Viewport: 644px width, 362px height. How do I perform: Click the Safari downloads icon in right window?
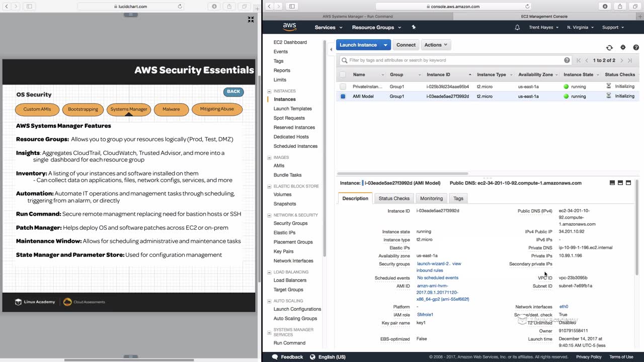[605, 6]
